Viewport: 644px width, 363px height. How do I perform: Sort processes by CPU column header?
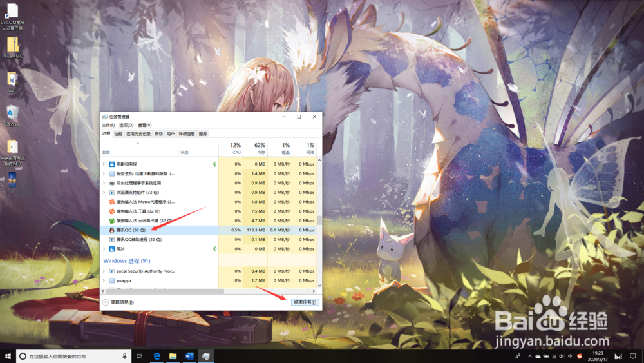click(231, 149)
